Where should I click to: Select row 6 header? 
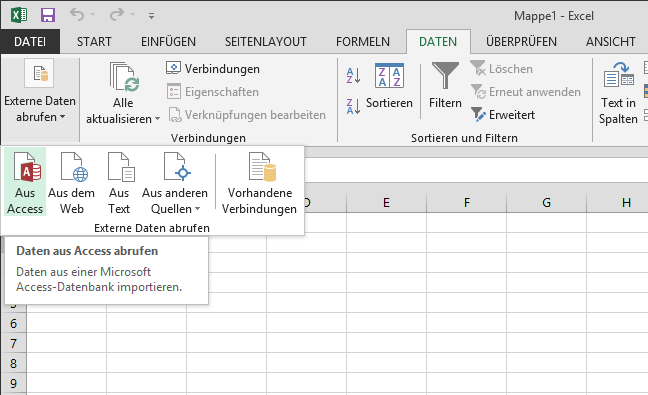click(14, 323)
